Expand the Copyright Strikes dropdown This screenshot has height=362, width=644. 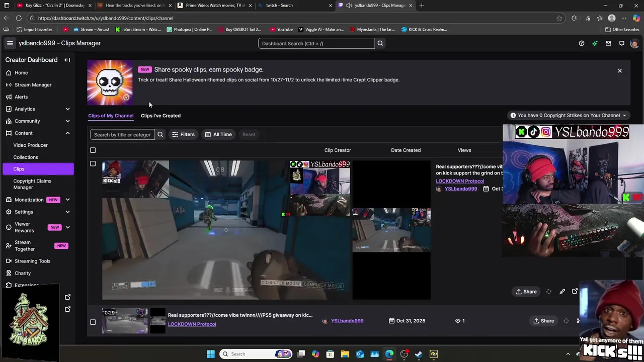(x=569, y=115)
